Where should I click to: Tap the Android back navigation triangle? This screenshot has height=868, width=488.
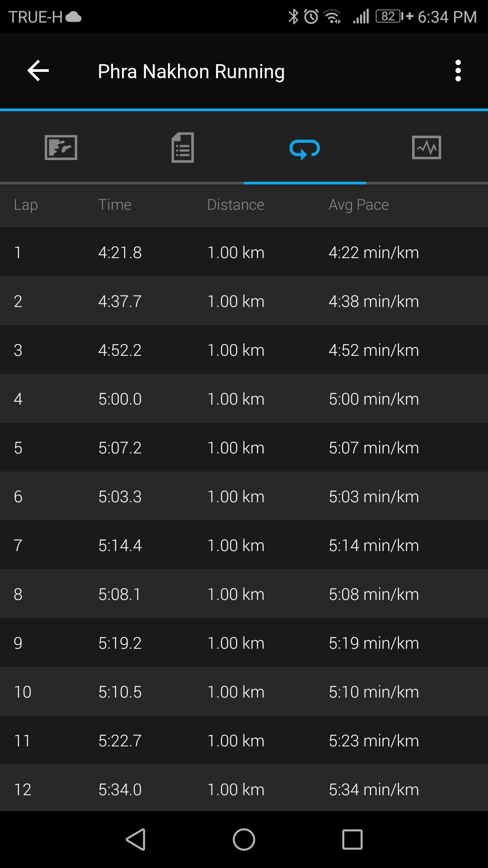[136, 840]
